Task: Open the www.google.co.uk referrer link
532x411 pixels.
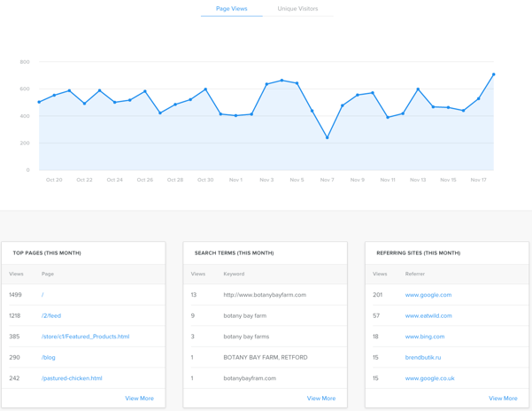Action: (430, 378)
